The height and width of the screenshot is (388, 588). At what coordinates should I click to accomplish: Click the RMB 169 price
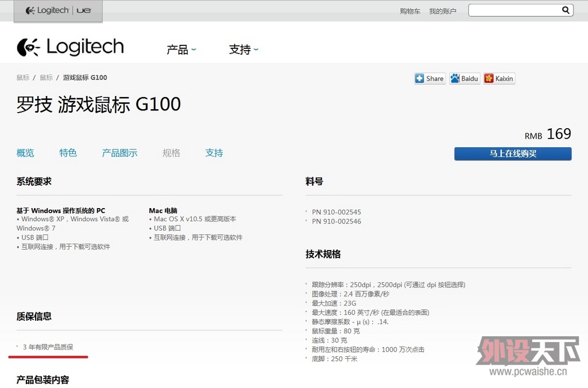click(x=547, y=134)
